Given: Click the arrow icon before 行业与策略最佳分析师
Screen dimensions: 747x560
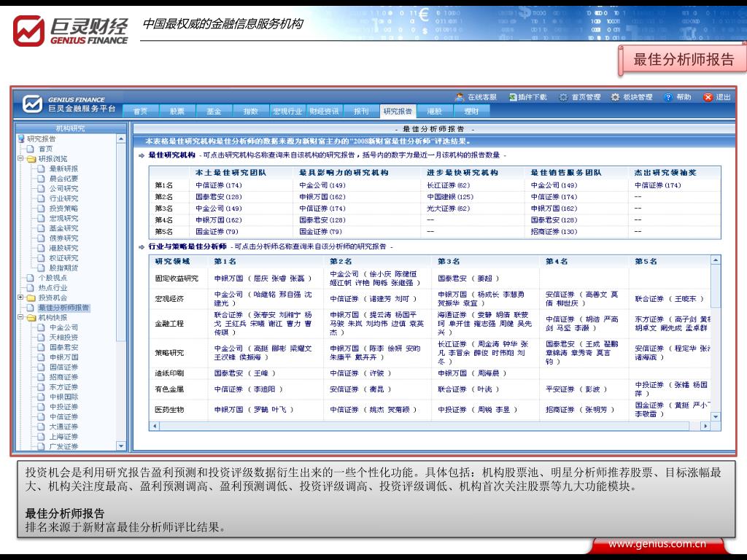Looking at the screenshot, I should click(x=142, y=246).
